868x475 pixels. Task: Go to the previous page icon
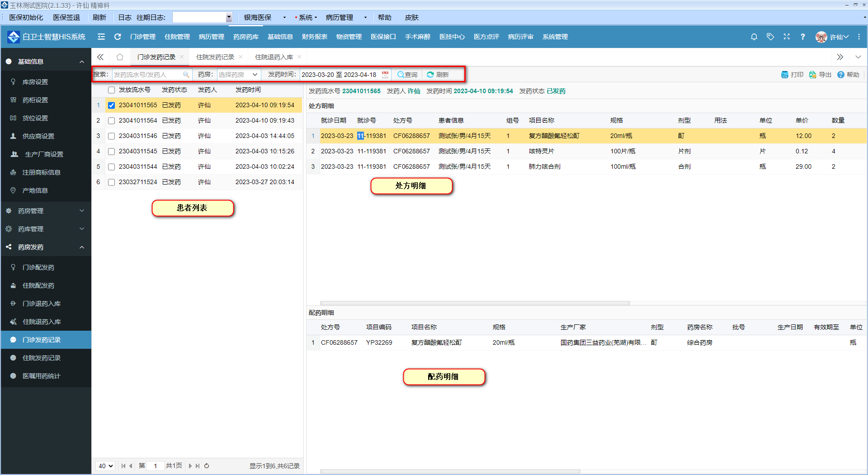point(131,466)
